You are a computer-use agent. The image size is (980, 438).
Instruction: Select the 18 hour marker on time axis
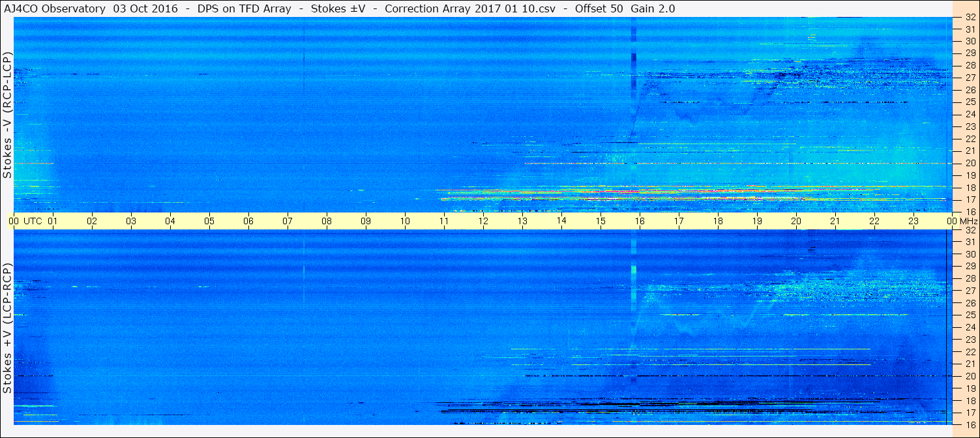click(x=717, y=221)
